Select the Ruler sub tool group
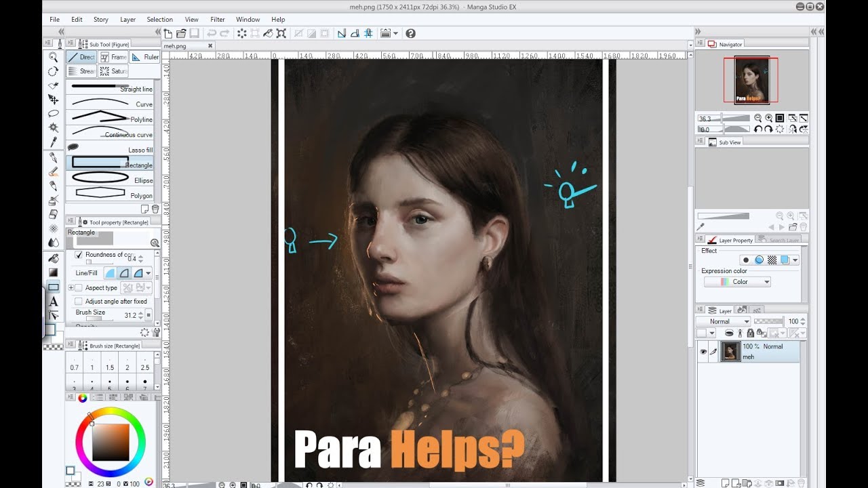This screenshot has width=868, height=488. 145,57
